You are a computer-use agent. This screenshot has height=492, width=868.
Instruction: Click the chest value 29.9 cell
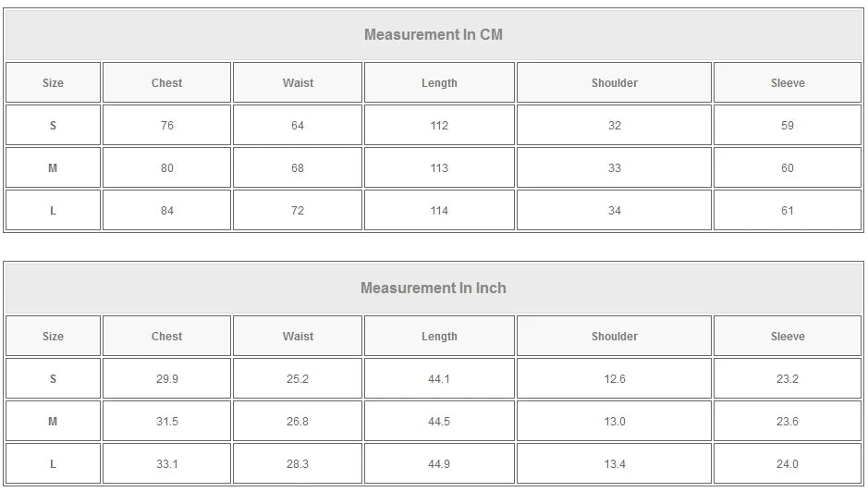[166, 379]
